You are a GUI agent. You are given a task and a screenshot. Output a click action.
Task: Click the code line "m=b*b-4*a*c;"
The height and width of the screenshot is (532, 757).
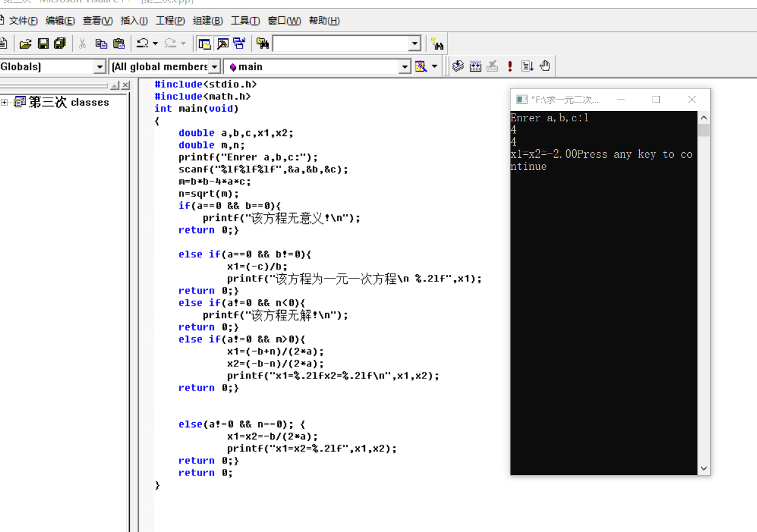[215, 181]
